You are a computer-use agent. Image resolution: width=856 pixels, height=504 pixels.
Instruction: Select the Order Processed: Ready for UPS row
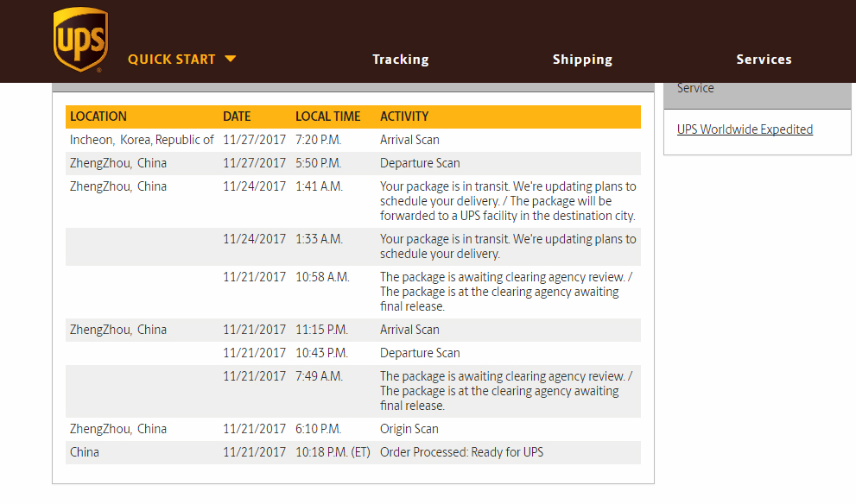(x=353, y=453)
